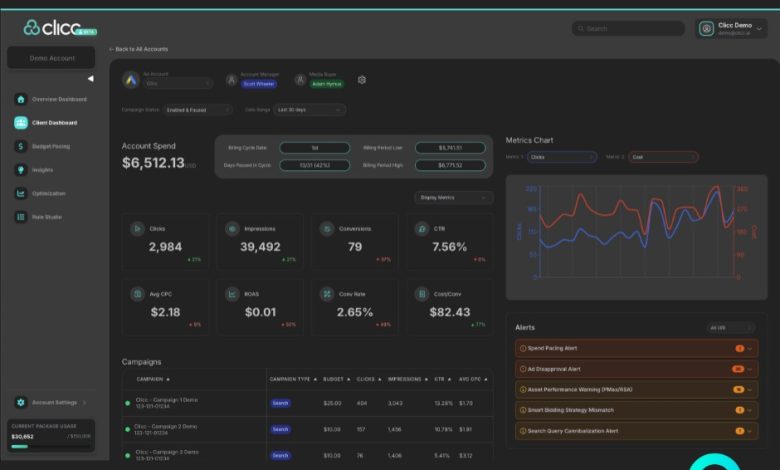Click the Google Ads account logo icon
This screenshot has height=470, width=780.
click(130, 80)
